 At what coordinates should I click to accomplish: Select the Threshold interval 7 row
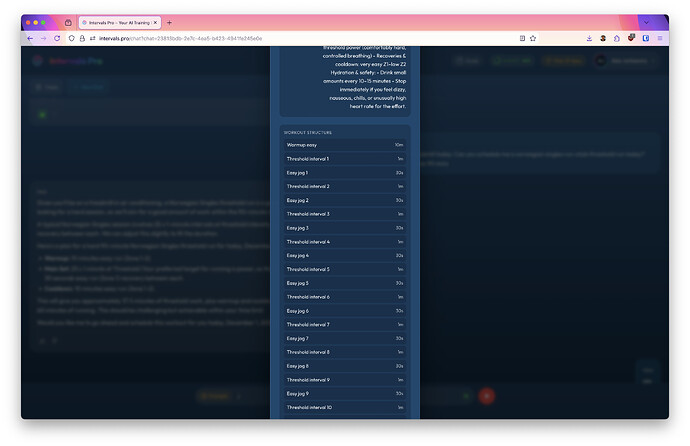click(345, 325)
